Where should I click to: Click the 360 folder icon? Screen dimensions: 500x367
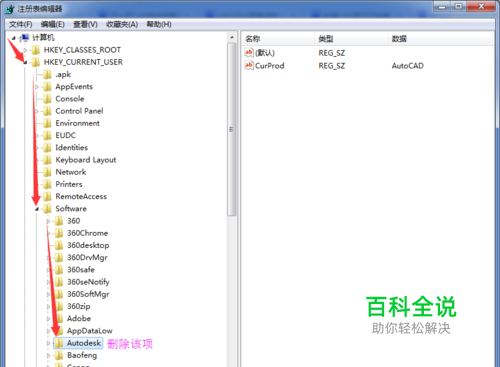tap(59, 221)
